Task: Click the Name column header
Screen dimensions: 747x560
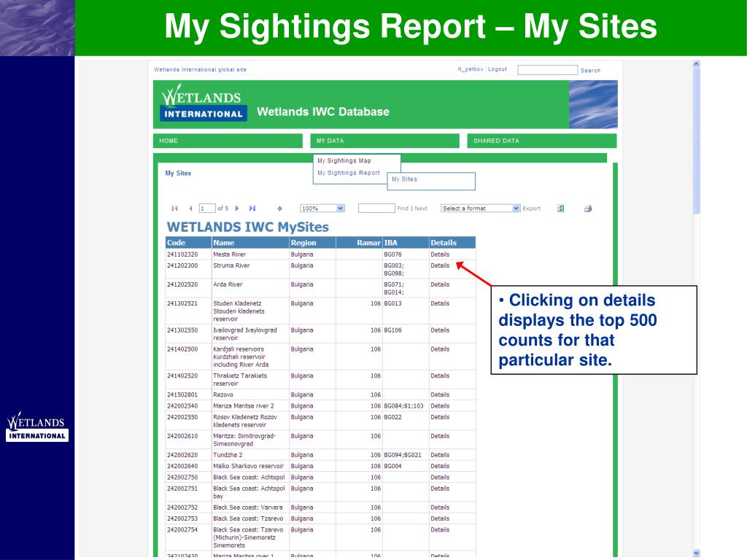Action: [250, 242]
